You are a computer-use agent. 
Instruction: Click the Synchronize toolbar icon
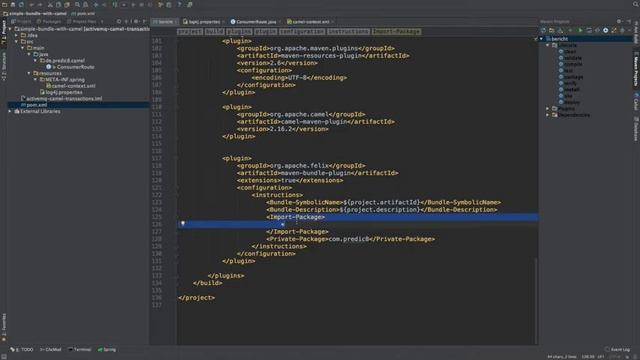[x=21, y=4]
